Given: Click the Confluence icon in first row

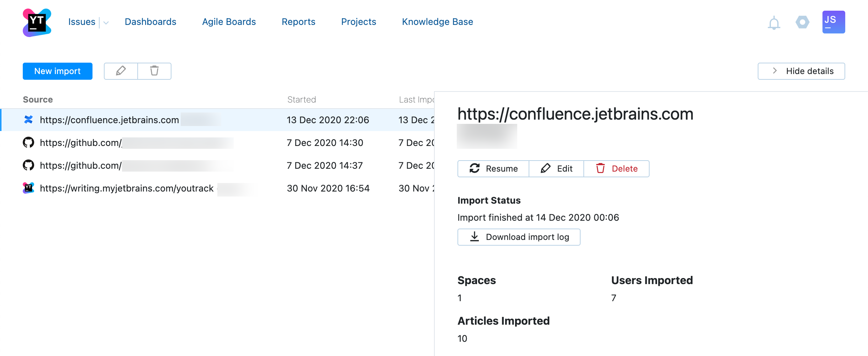Looking at the screenshot, I should 28,120.
